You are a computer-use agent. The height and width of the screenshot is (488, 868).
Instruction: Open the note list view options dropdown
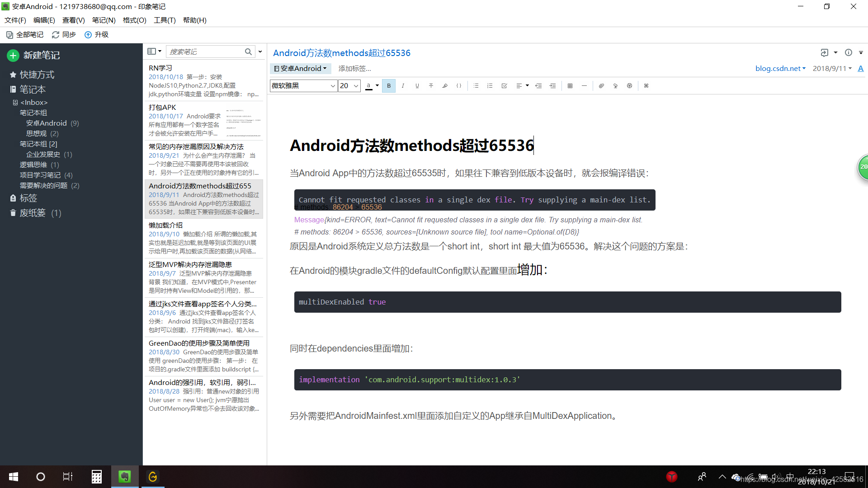click(x=154, y=52)
